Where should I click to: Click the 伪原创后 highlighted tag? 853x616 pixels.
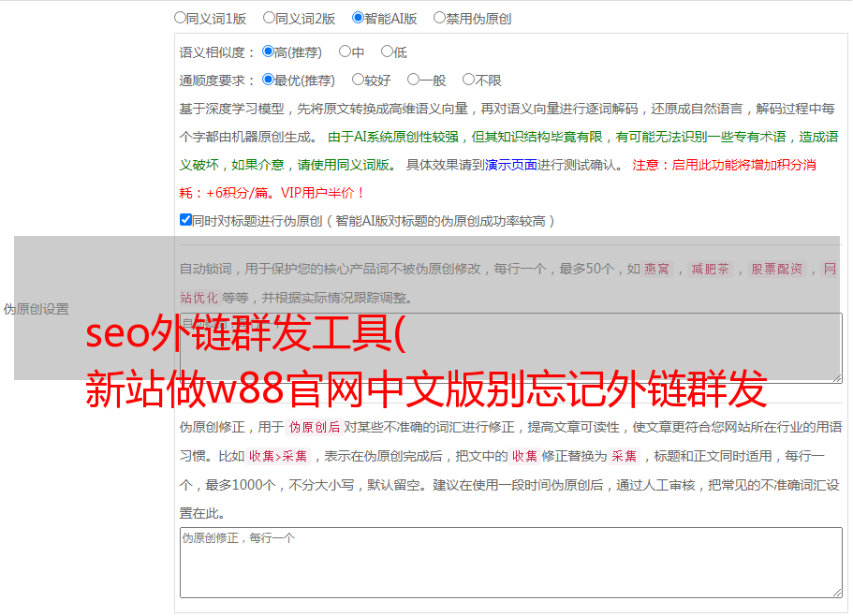(x=315, y=427)
